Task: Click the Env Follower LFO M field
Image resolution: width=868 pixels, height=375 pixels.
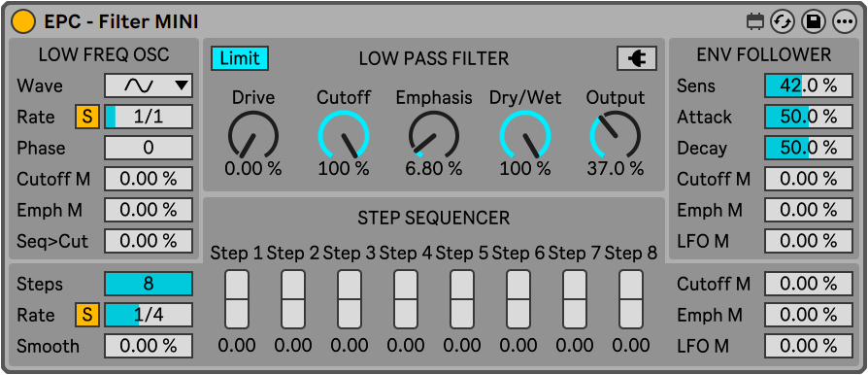Action: point(808,241)
